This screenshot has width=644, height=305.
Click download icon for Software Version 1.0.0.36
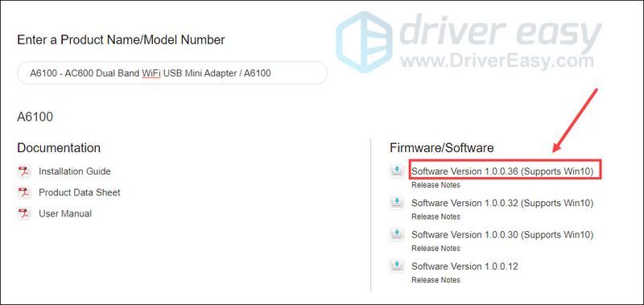(x=397, y=171)
